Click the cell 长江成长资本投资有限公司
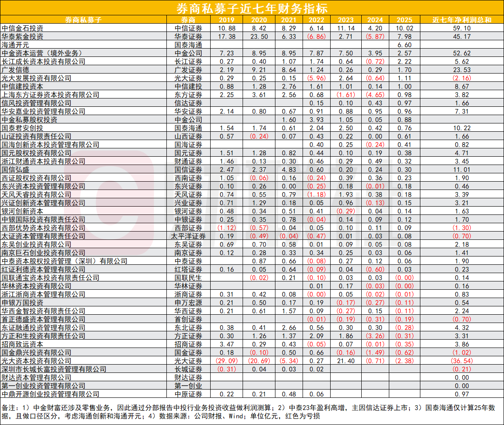 pyautogui.click(x=43, y=62)
